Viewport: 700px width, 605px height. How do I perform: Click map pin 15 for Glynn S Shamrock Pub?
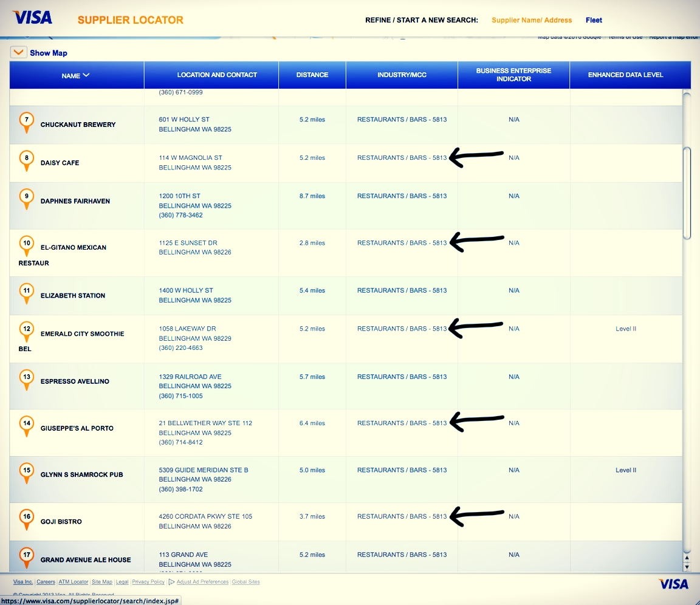tap(27, 473)
